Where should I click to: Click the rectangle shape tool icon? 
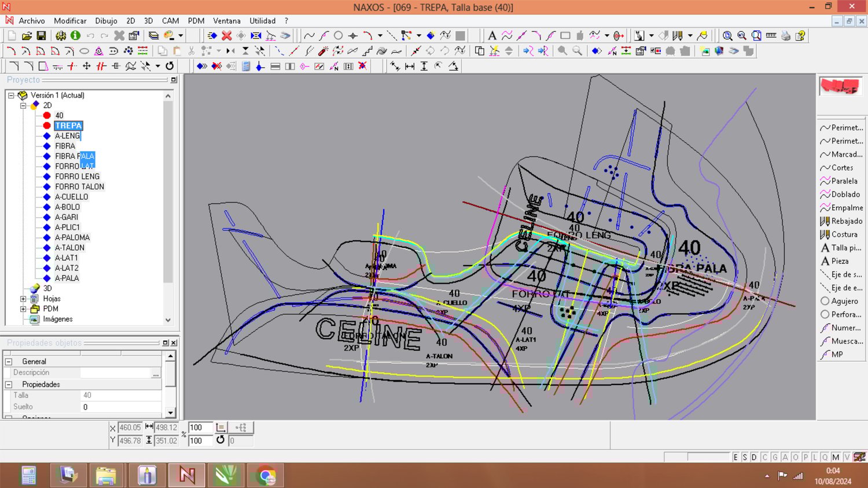[565, 36]
